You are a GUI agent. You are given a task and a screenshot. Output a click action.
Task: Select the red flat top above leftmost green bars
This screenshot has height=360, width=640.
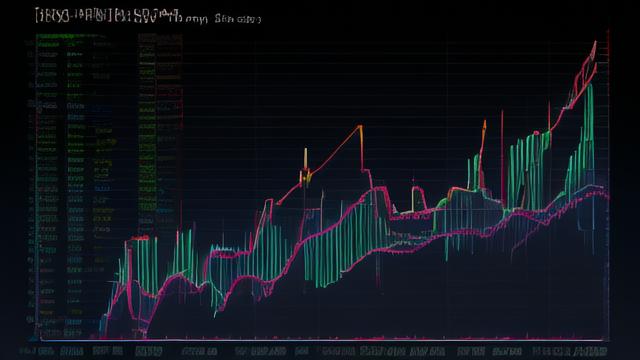140,238
